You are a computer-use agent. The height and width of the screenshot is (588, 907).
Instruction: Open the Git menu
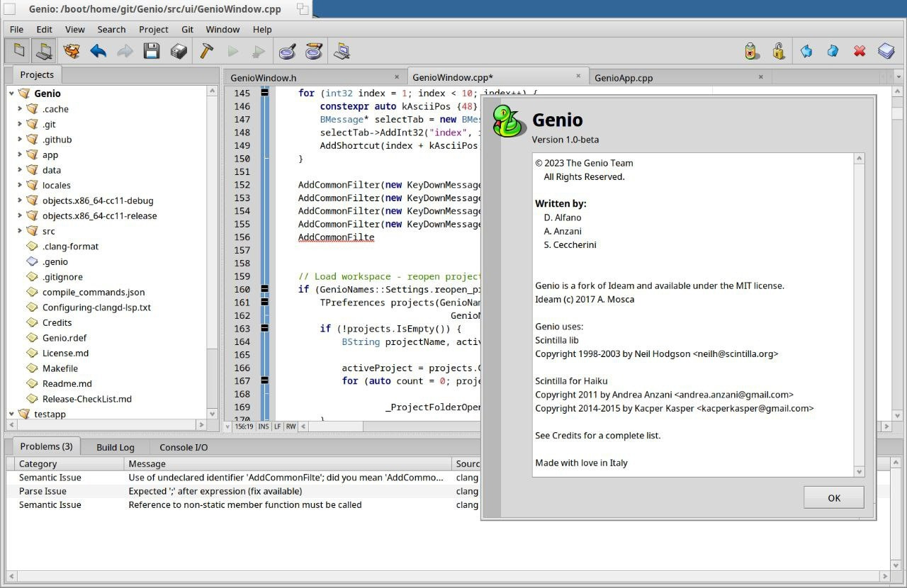(x=187, y=29)
